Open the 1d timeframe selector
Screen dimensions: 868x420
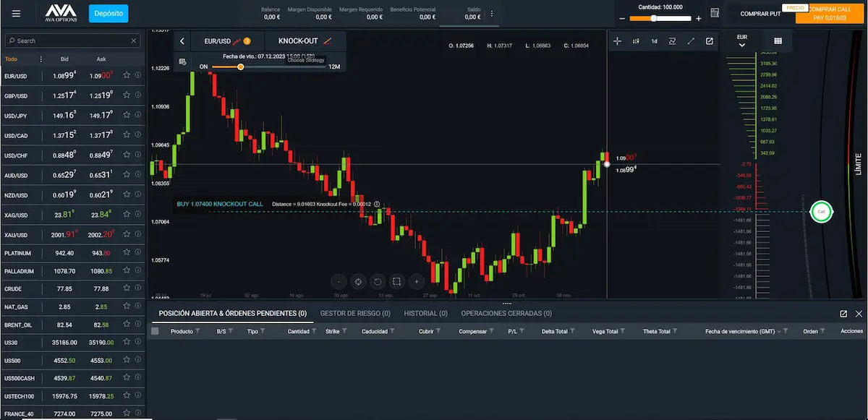point(654,41)
